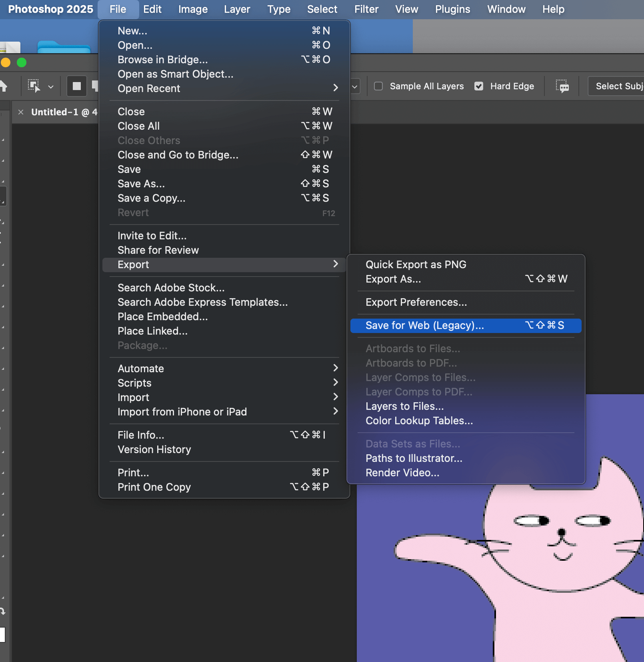644x662 pixels.
Task: Click the green window zoom button
Action: click(22, 62)
